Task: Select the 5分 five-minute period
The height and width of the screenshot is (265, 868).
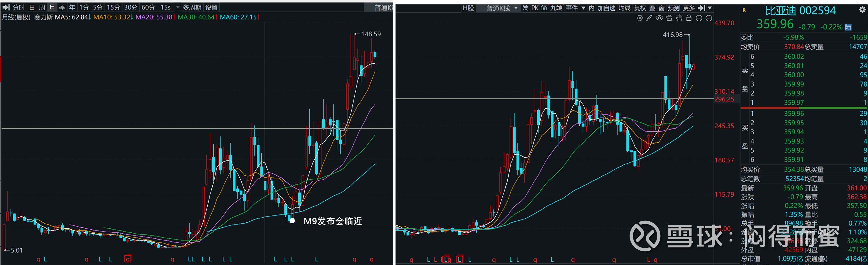Action: (x=98, y=8)
